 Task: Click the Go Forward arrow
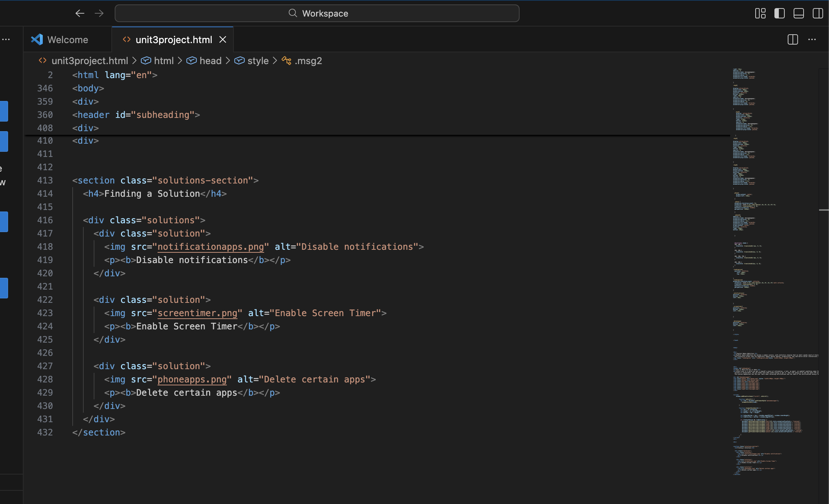pyautogui.click(x=99, y=14)
